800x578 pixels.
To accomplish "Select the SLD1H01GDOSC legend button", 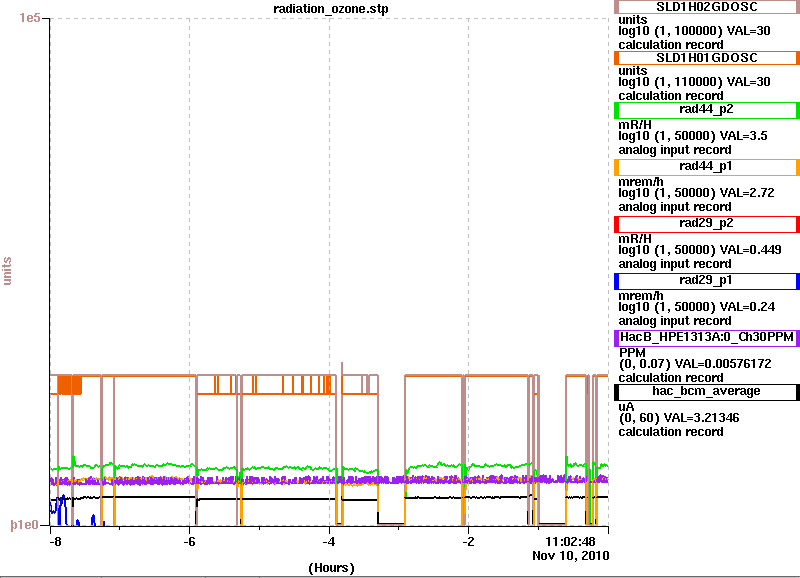I will (x=707, y=58).
